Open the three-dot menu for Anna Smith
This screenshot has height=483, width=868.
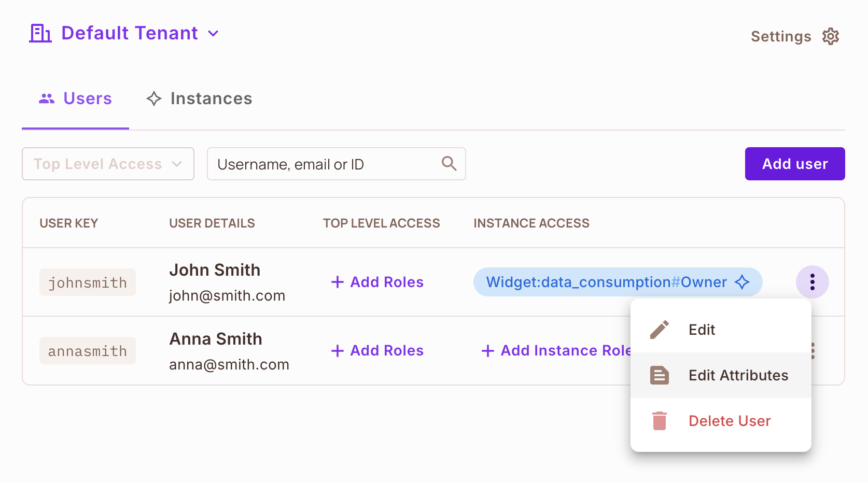pos(812,350)
